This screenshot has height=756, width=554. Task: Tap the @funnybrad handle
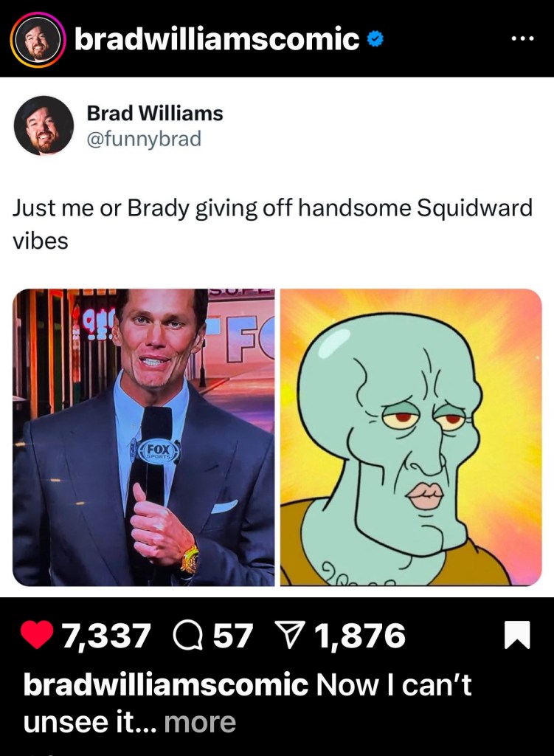click(144, 139)
